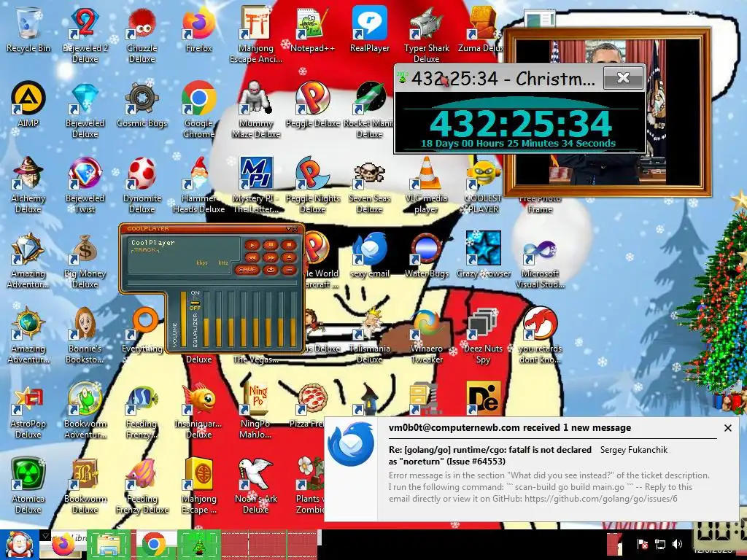Click the rewind button in CoolPlayer

252,257
